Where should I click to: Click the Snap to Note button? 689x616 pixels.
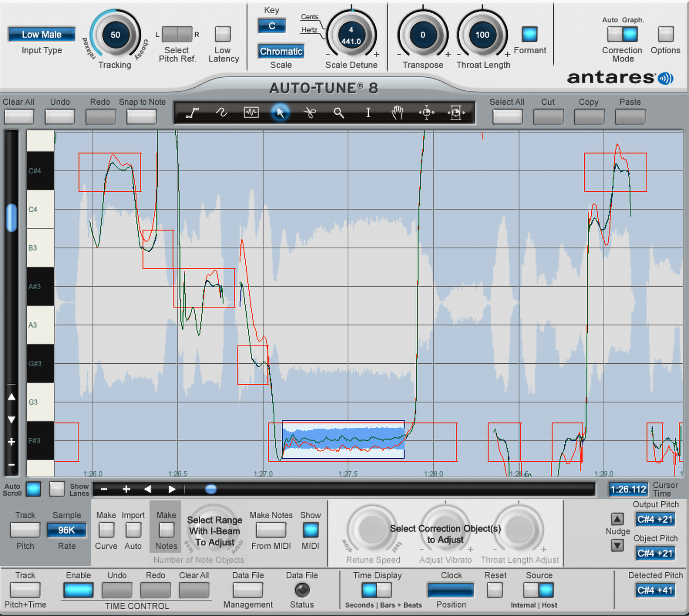[x=141, y=117]
